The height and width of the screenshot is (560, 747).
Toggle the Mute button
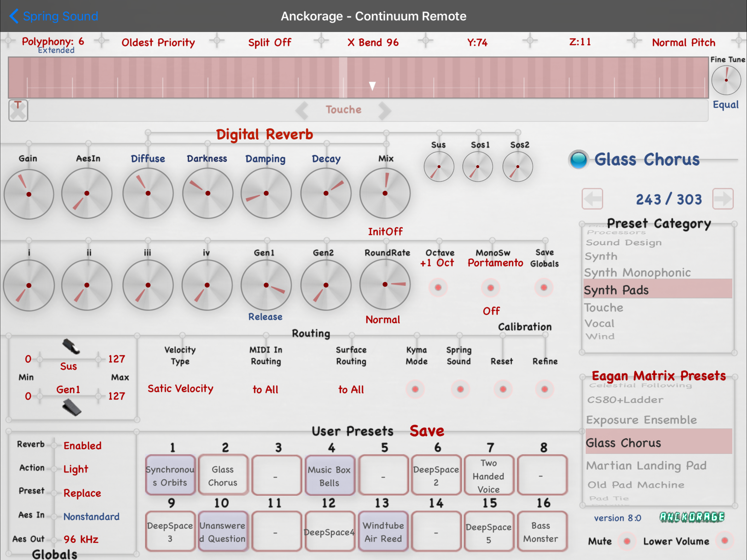pos(627,541)
